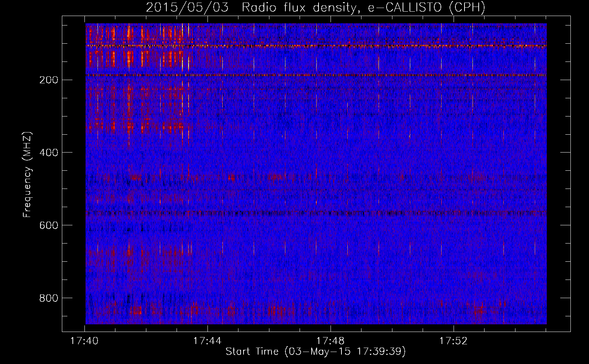This screenshot has width=589, height=364.
Task: Click the '17:44' time tick label
Action: tap(207, 341)
